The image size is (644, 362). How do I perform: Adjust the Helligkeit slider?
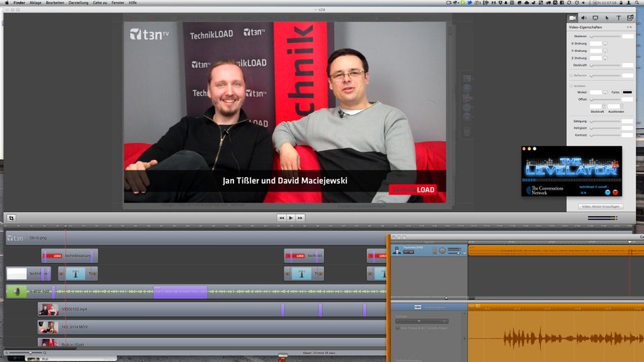click(605, 128)
